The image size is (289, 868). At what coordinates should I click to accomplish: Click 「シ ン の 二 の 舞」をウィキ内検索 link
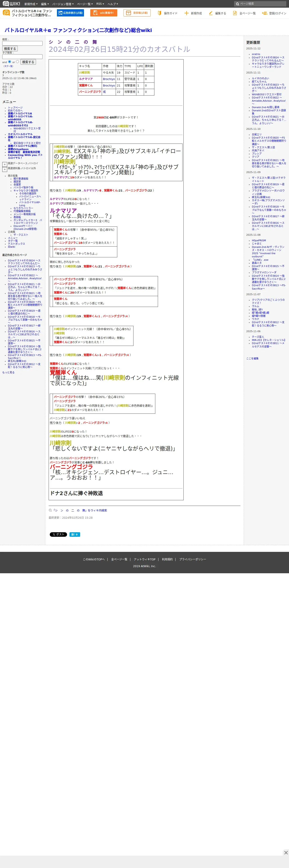click(x=80, y=510)
